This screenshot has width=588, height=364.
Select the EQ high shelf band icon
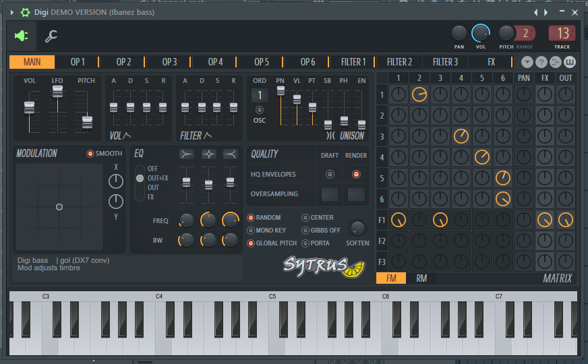click(x=230, y=154)
